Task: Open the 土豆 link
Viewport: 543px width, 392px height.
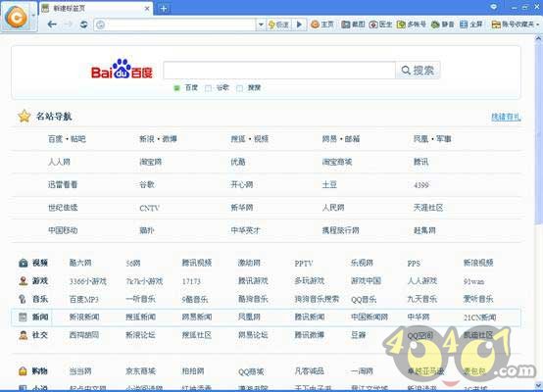Action: click(x=329, y=184)
